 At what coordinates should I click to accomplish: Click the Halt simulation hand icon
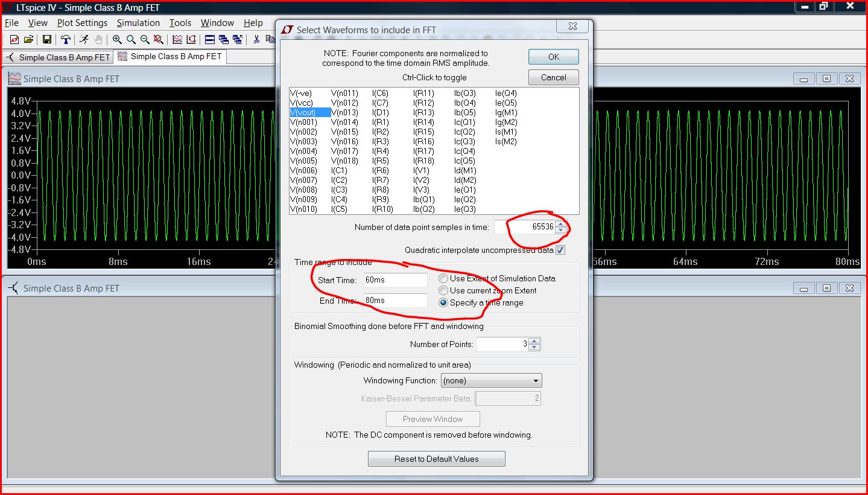(x=98, y=39)
